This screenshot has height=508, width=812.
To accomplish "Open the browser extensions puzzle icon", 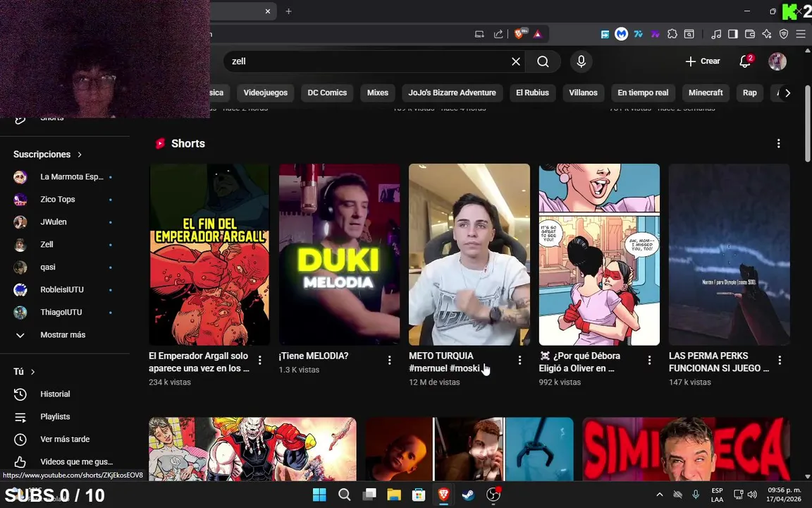I will click(x=672, y=34).
